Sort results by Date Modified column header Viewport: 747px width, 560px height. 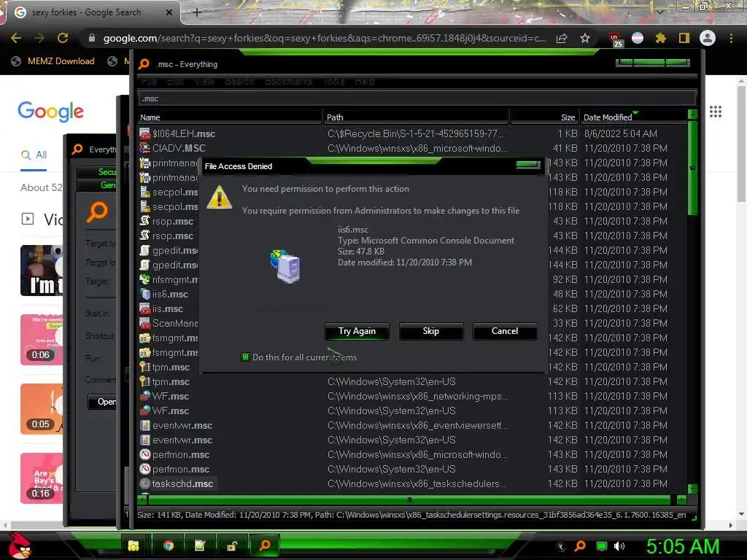(x=634, y=117)
